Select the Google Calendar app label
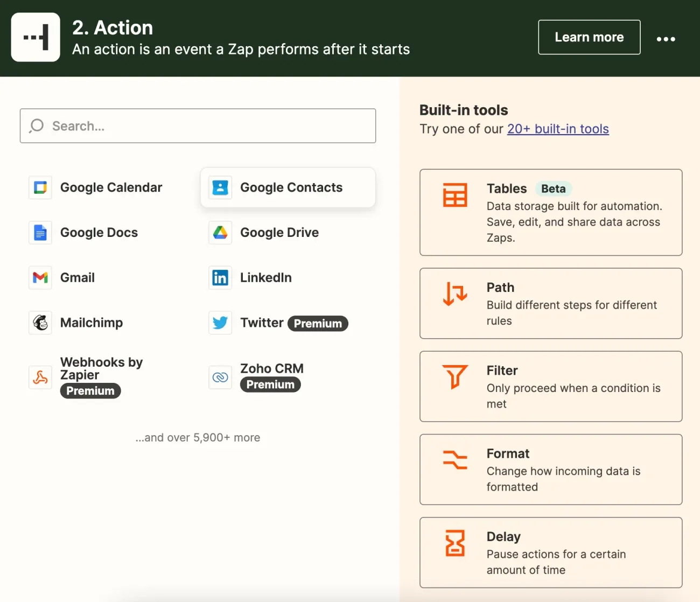Image resolution: width=700 pixels, height=602 pixels. tap(111, 187)
